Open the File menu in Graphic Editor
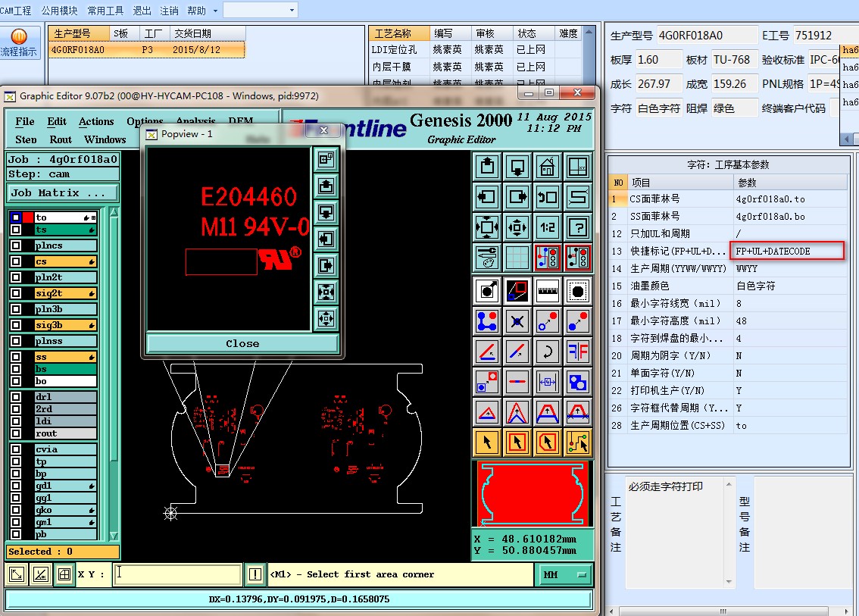 click(x=25, y=122)
